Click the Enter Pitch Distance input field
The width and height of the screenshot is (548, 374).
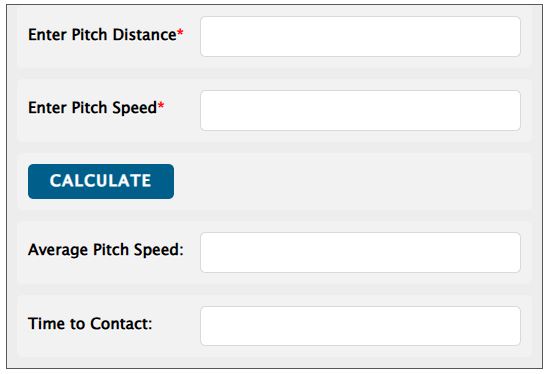click(360, 37)
